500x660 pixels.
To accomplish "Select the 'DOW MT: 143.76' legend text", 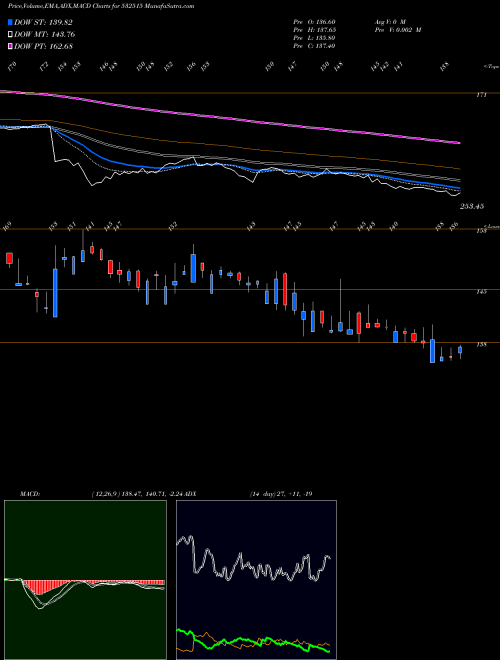I will click(44, 34).
